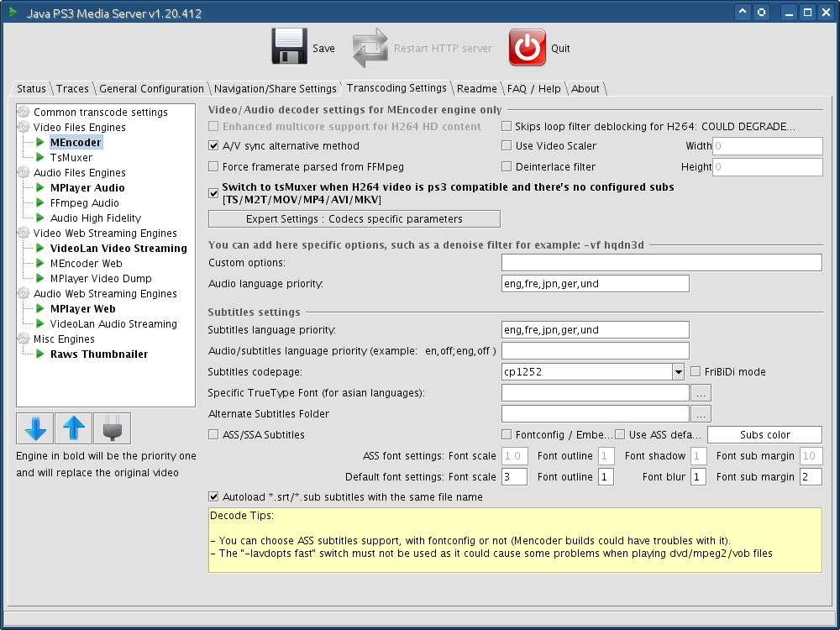Image resolution: width=840 pixels, height=630 pixels.
Task: Open the Traces tab
Action: 72,89
